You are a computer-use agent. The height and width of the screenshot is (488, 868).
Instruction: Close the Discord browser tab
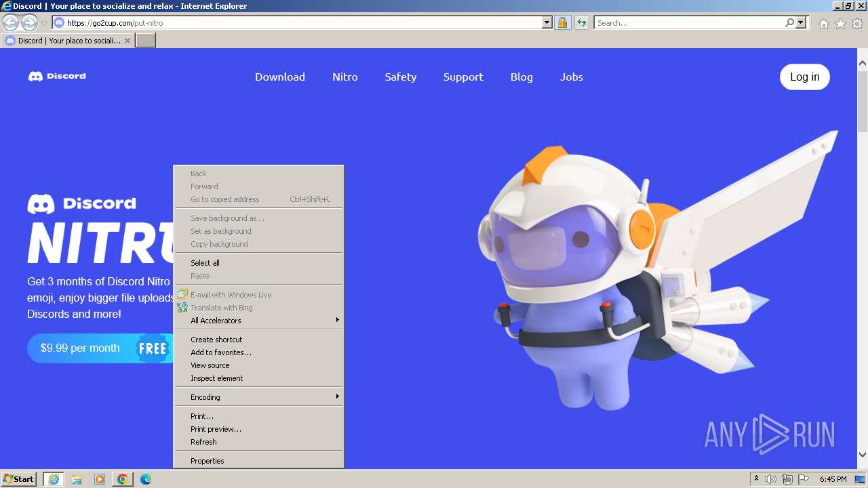pyautogui.click(x=127, y=41)
